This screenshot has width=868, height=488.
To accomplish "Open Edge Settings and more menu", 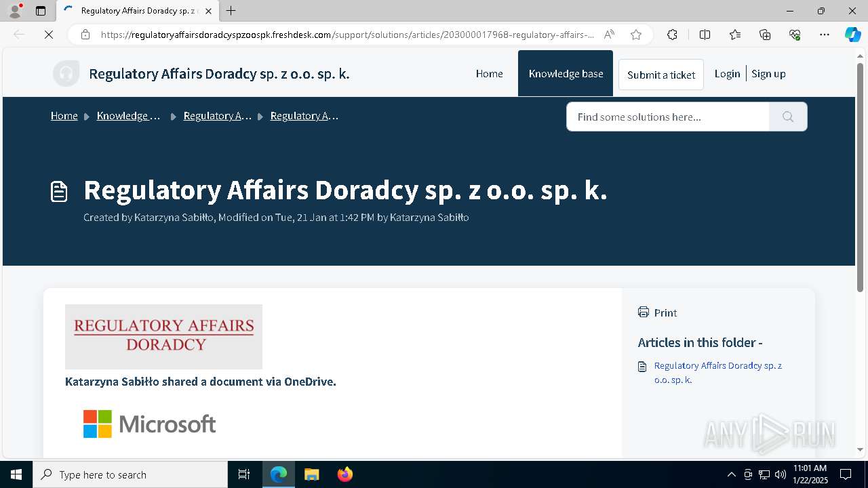I will point(825,35).
